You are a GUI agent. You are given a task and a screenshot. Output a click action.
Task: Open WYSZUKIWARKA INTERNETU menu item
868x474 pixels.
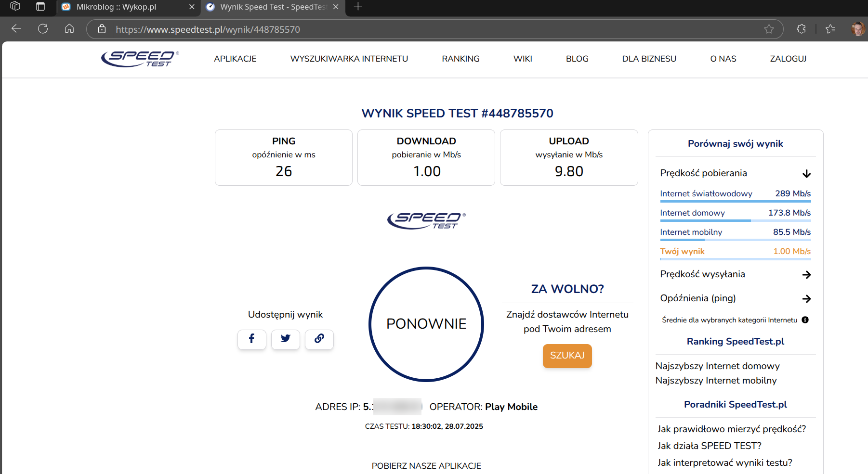click(349, 59)
